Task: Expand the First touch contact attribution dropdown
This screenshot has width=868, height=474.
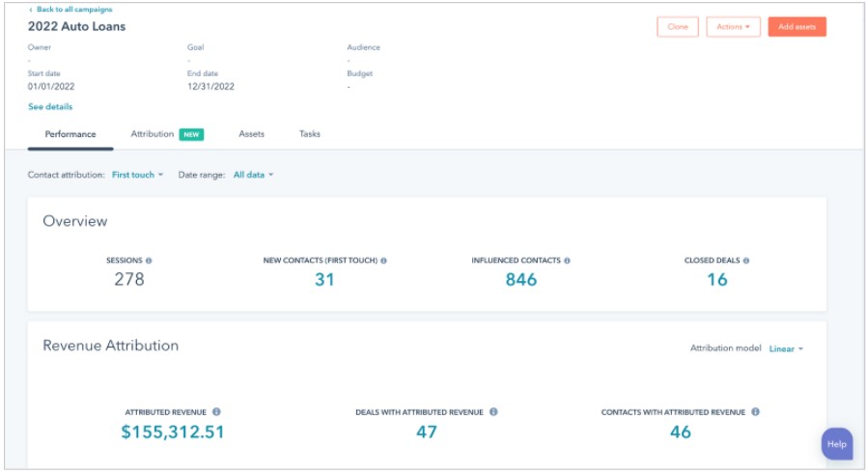Action: (x=137, y=175)
